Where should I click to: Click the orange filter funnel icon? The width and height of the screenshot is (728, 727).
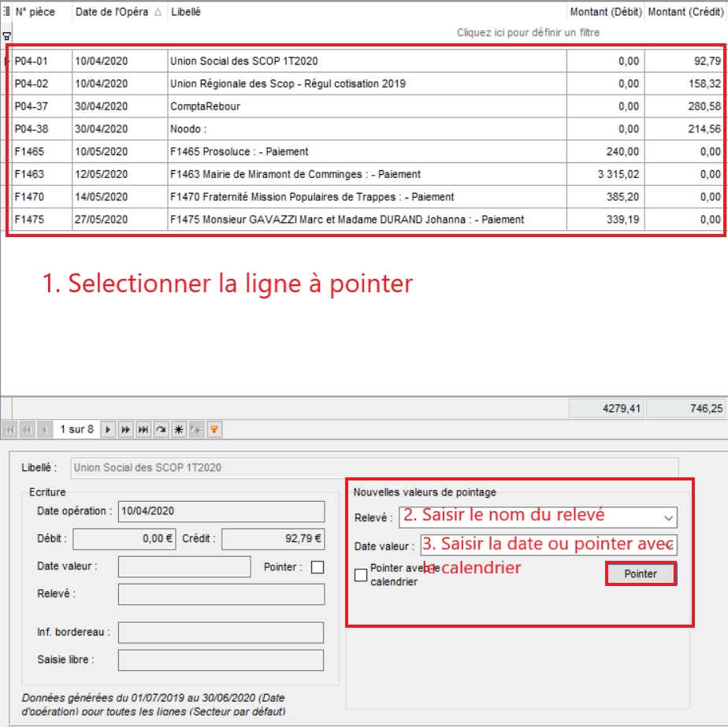coord(213,429)
